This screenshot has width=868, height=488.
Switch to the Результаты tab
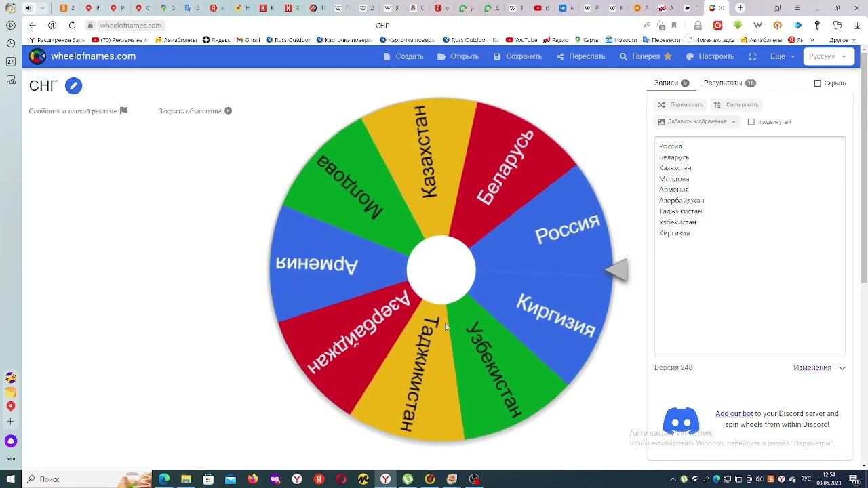[730, 83]
